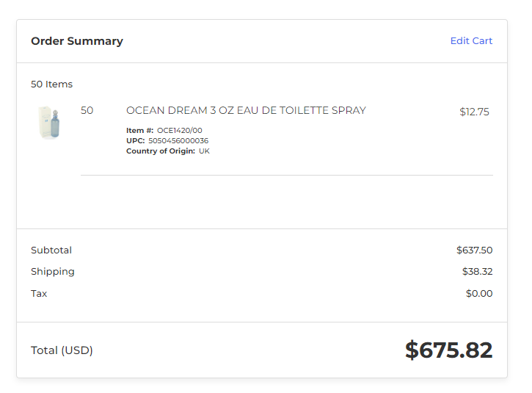Select the Ocean Dream product title
The width and height of the screenshot is (532, 393).
246,110
